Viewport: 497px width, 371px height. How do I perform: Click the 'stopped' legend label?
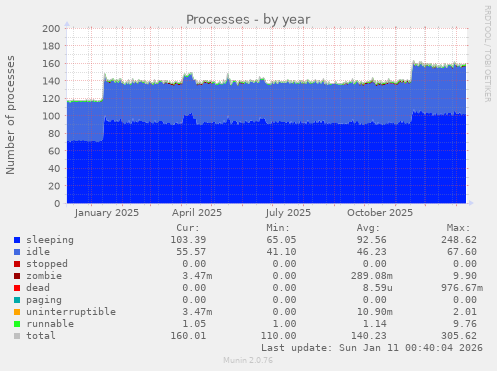coord(47,264)
